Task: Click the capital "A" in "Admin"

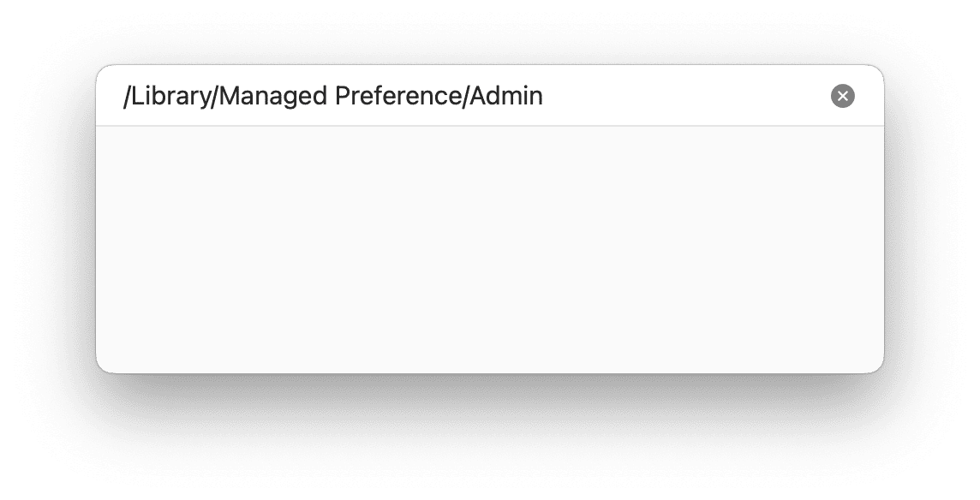Action: [477, 96]
